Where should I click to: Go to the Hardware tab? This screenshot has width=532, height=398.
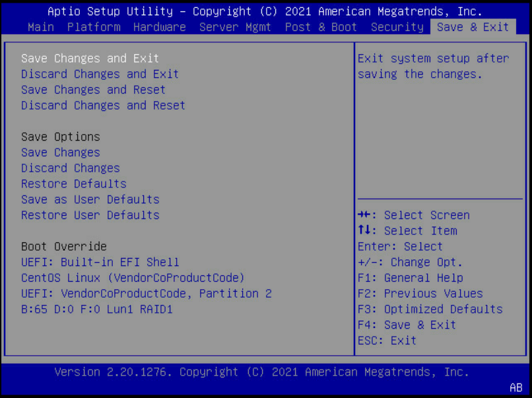click(x=159, y=27)
